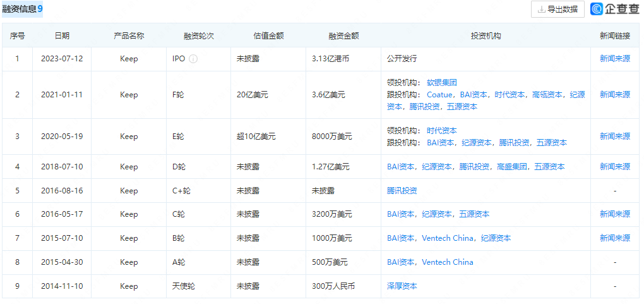Screen dimensions: 644x304
Task: Select the date 2021-01-11 cell
Action: coord(62,95)
